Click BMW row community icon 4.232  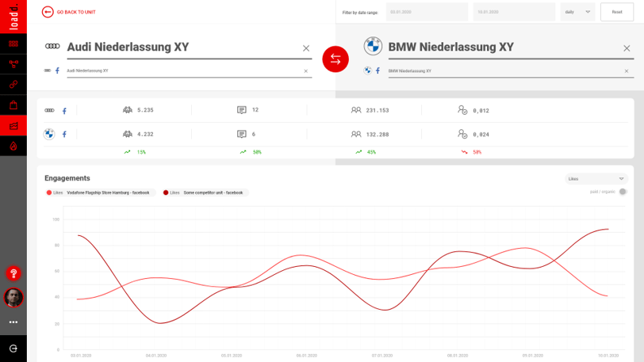tap(128, 134)
